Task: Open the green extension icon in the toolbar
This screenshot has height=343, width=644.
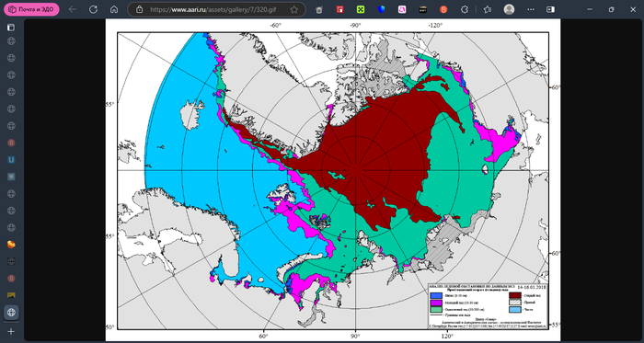Action: [x=361, y=9]
